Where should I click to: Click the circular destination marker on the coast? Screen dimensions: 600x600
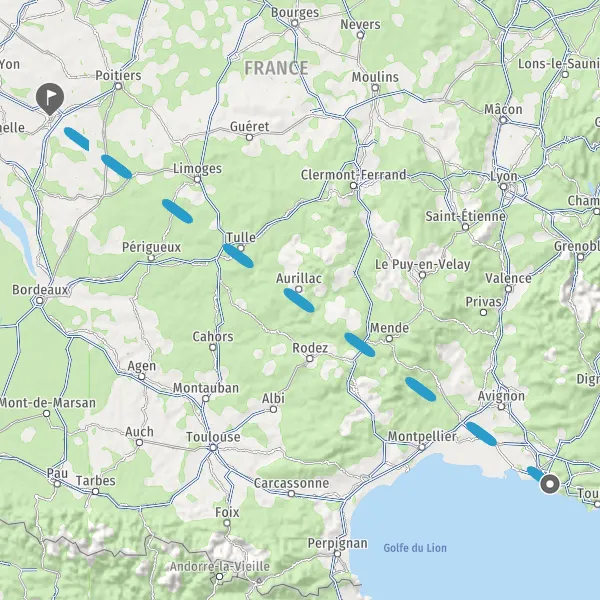[550, 484]
